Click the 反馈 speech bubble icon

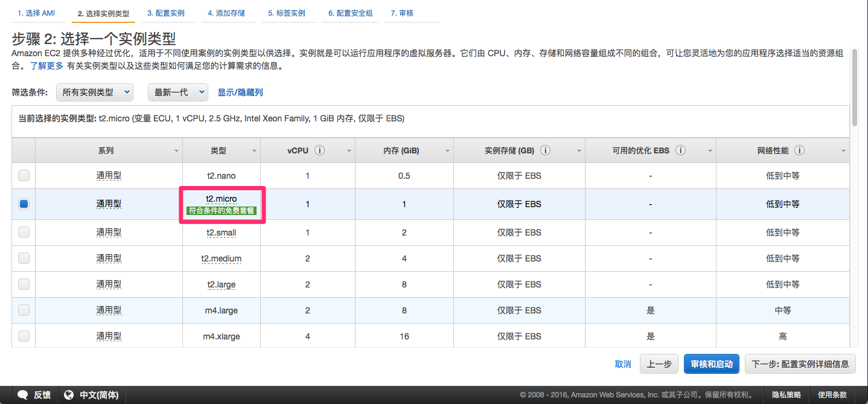pos(23,395)
